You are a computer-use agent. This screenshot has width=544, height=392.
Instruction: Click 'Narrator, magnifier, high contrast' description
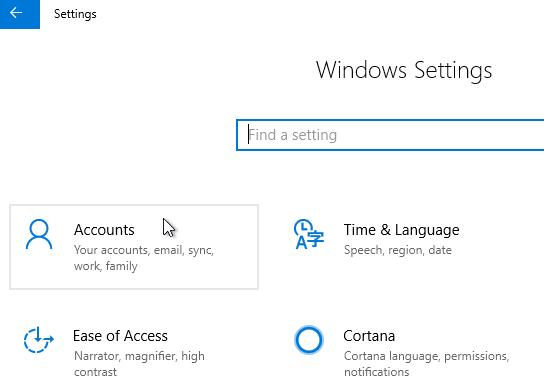click(139, 364)
